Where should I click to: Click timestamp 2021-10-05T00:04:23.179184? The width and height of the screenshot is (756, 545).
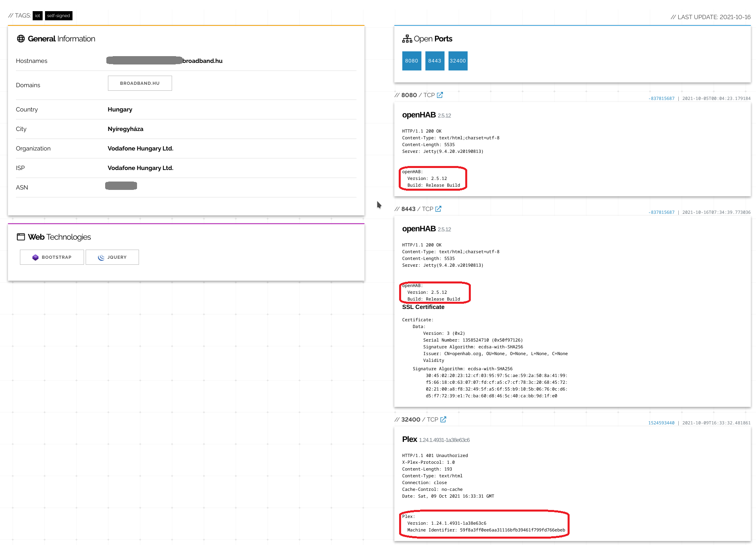tap(716, 98)
